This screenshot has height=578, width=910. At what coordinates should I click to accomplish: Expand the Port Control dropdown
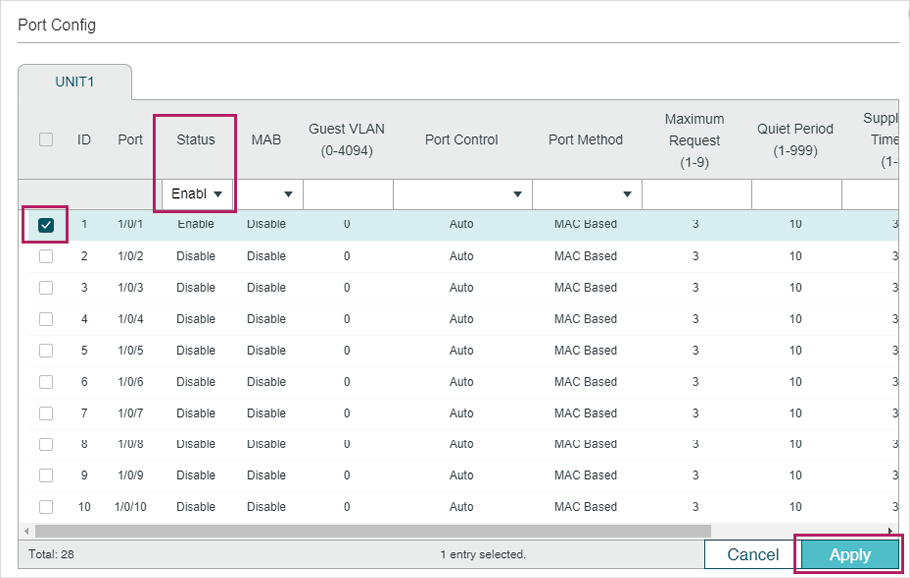tap(463, 194)
